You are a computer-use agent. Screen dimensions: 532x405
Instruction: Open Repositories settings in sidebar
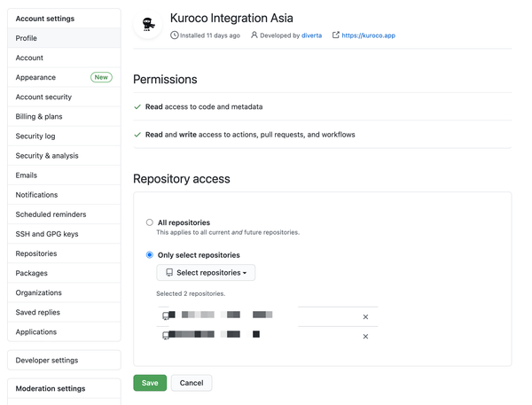64,253
